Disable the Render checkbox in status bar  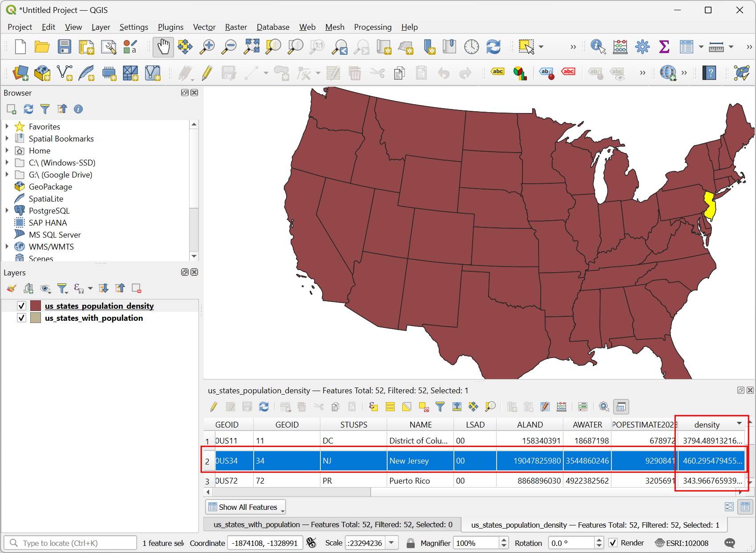[x=613, y=543]
